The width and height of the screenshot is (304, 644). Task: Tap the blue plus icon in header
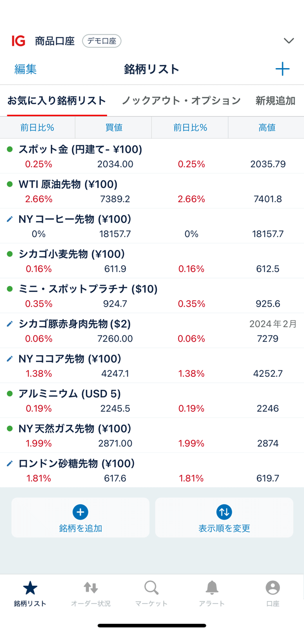point(282,69)
